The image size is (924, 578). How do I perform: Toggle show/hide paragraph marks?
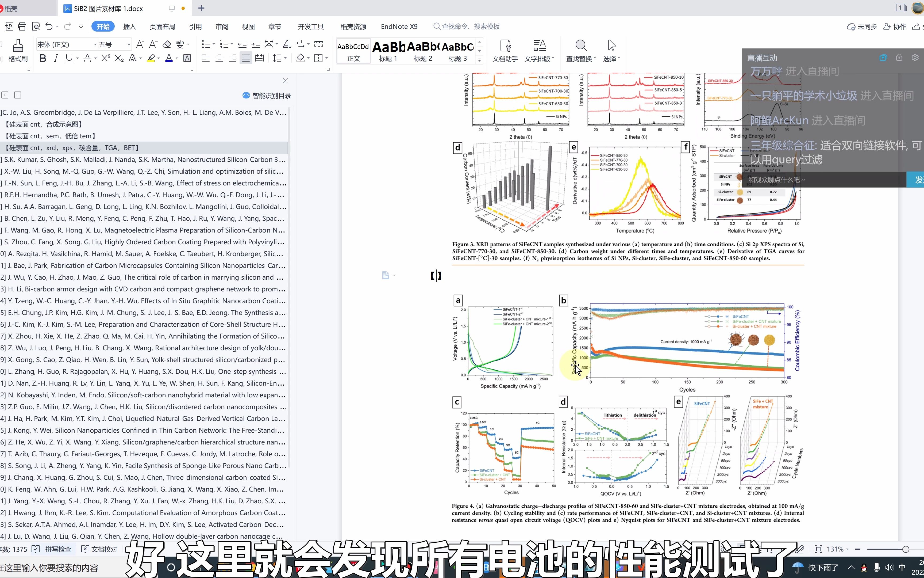pyautogui.click(x=301, y=44)
